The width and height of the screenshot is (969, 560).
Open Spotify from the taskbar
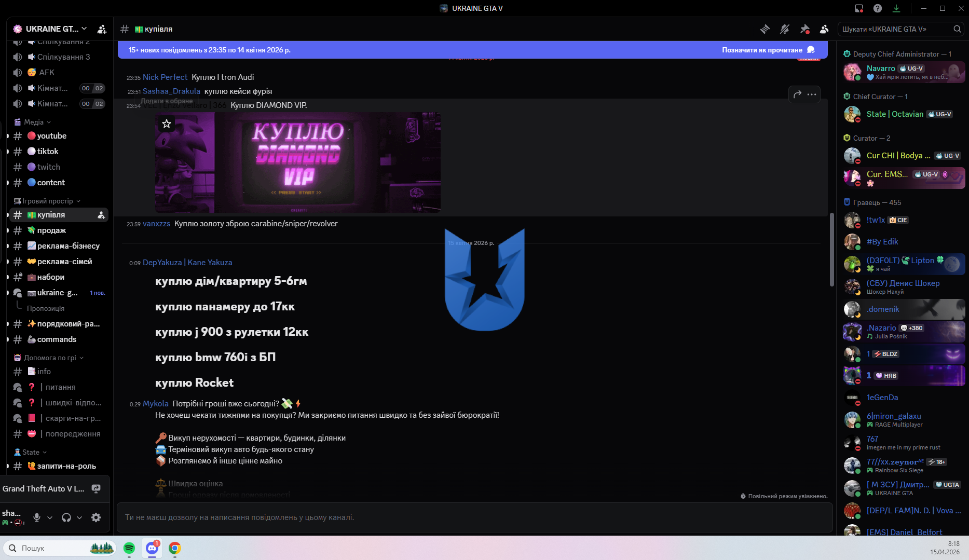coord(129,548)
